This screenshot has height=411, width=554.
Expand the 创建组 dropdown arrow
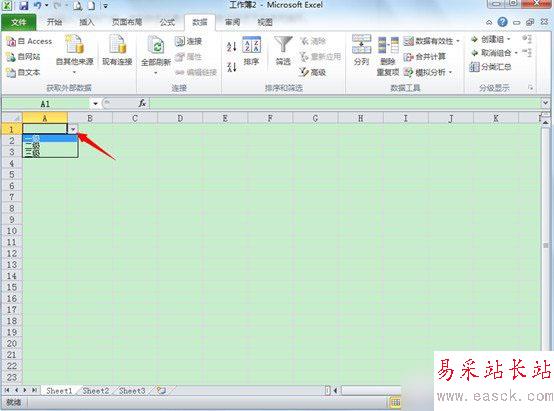click(509, 39)
